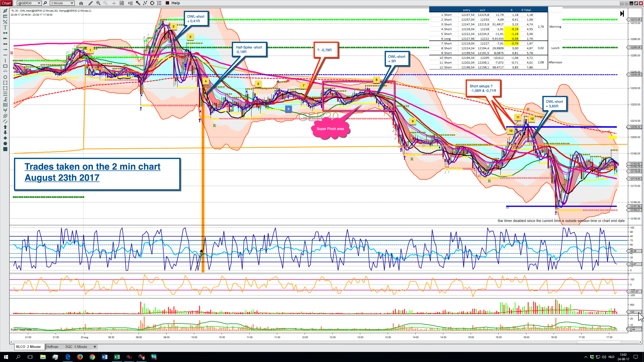This screenshot has width=644, height=362.
Task: Select the dot marker tool
Action: click(5, 143)
